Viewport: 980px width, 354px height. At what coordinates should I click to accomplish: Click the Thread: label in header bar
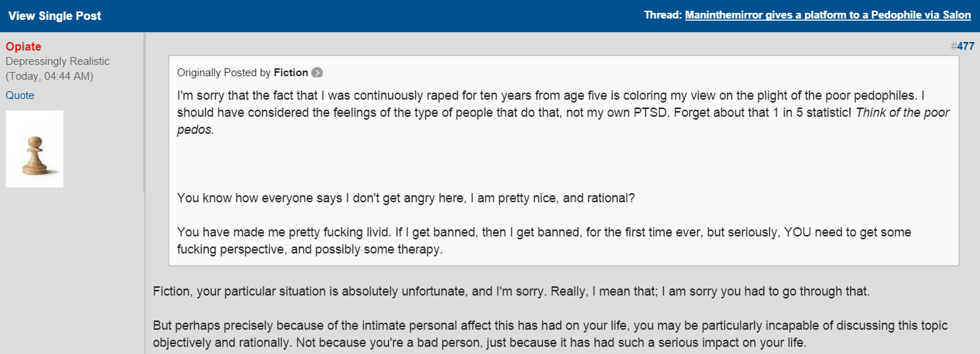point(662,15)
